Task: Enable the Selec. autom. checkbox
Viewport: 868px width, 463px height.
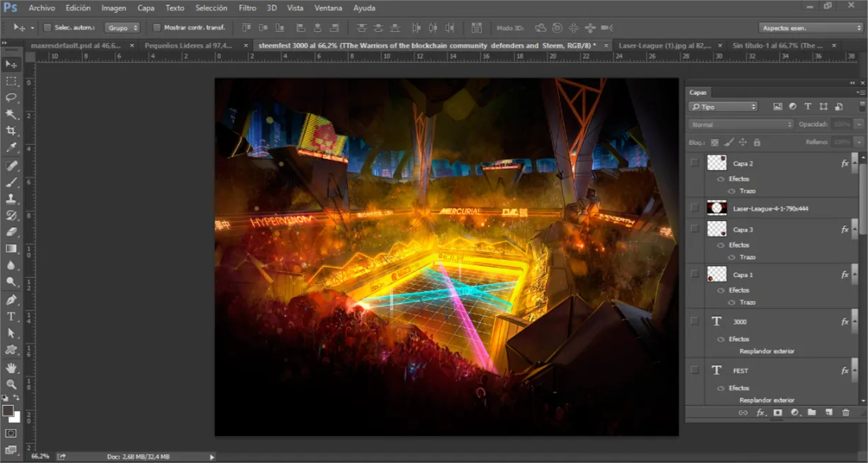Action: pos(47,28)
